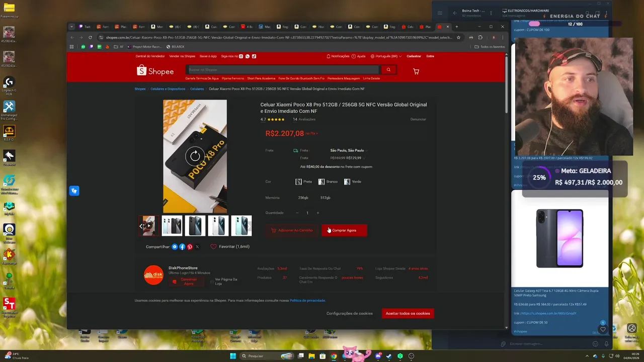
Task: Open Chrome extensions puzzle icon
Action: point(480,37)
